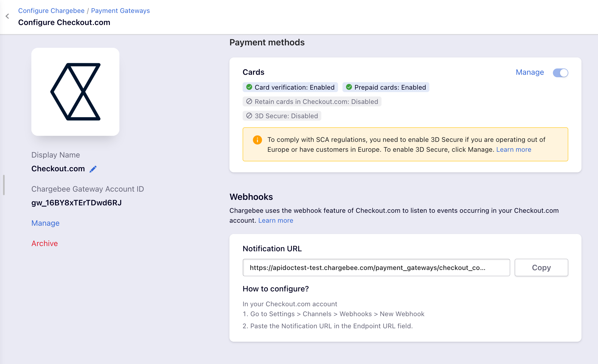Go back using the left chevron arrow
Screen dimensions: 598x364
[x=7, y=16]
